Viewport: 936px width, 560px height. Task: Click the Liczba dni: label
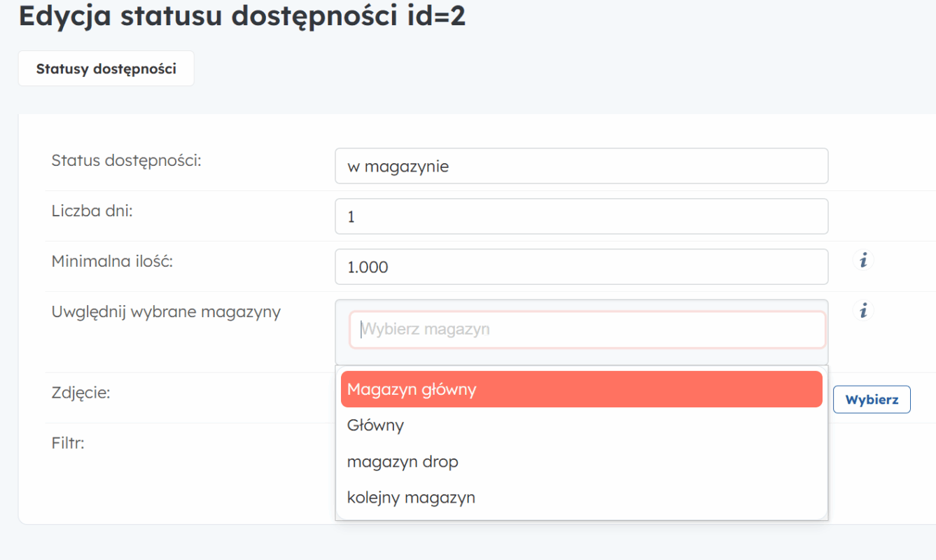tap(92, 211)
